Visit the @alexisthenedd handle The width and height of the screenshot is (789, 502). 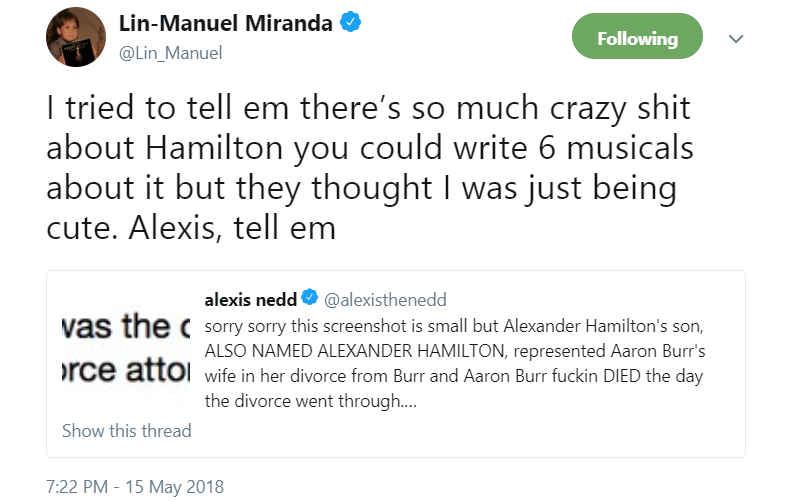coord(385,299)
